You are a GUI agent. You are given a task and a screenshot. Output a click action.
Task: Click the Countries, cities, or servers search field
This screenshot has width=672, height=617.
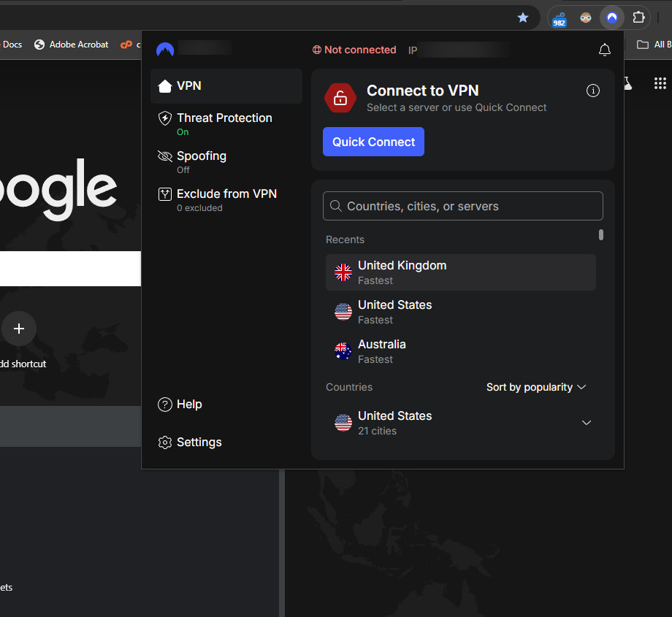[462, 206]
